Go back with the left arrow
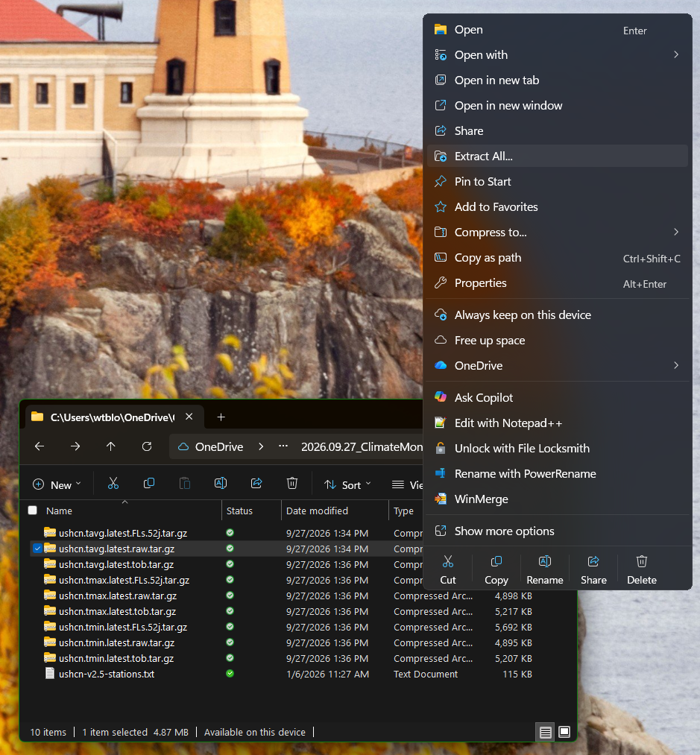 point(40,447)
